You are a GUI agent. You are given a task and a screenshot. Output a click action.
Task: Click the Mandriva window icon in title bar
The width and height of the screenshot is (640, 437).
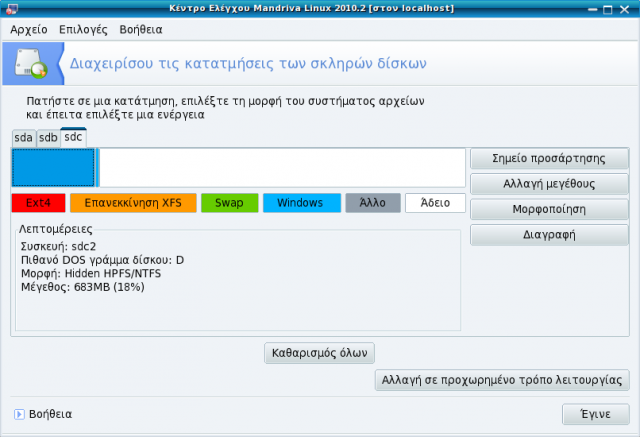pos(12,9)
